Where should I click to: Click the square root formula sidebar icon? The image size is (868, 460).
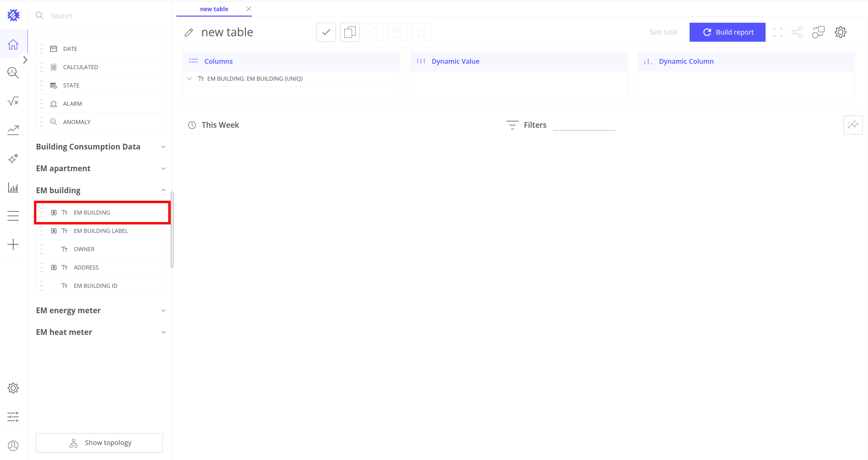point(13,101)
